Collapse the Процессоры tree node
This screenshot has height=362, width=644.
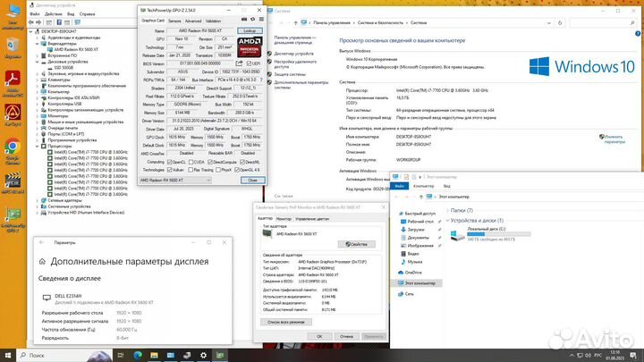point(38,146)
